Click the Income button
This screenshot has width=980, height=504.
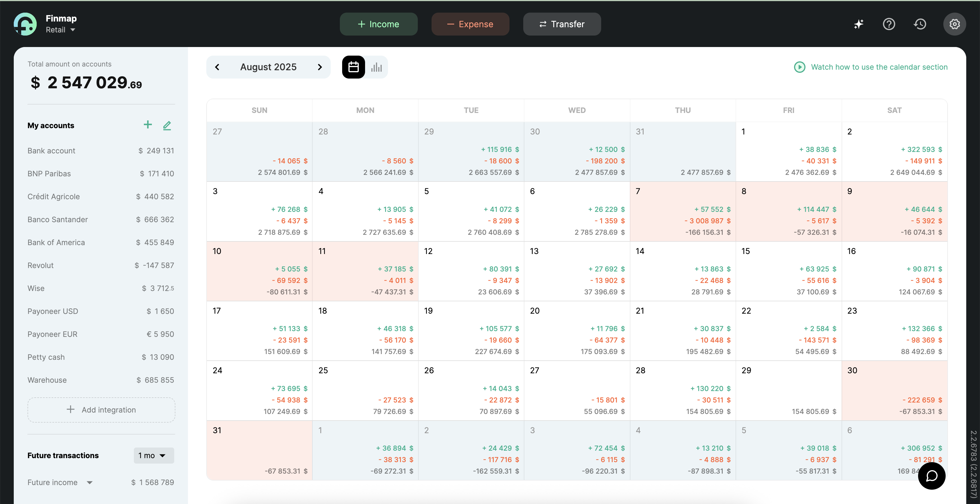pyautogui.click(x=379, y=24)
